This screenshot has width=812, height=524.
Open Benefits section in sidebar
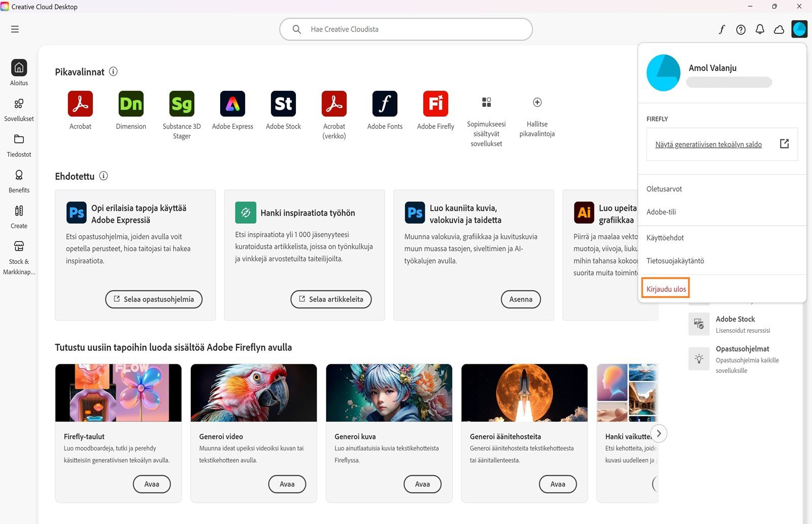19,182
